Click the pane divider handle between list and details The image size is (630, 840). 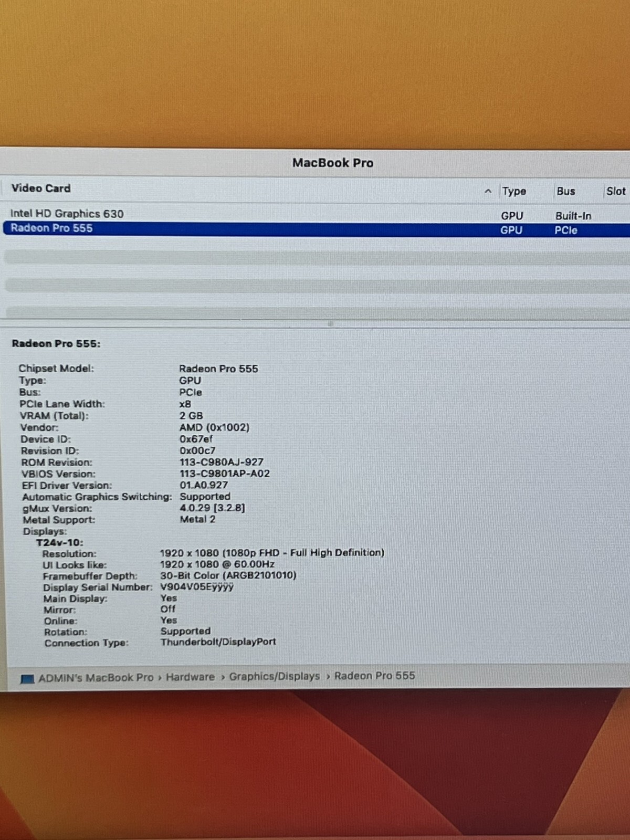[x=330, y=324]
